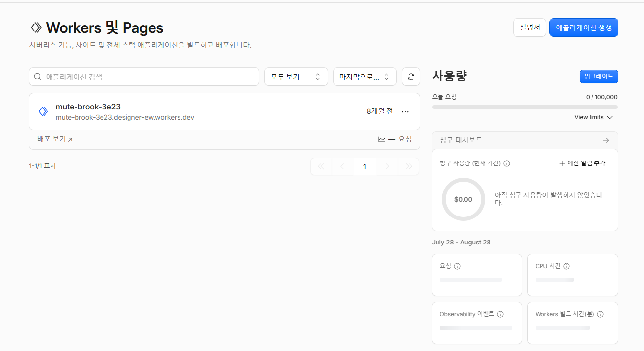Image resolution: width=644 pixels, height=351 pixels.
Task: Go to first page with double-left arrow
Action: click(321, 166)
